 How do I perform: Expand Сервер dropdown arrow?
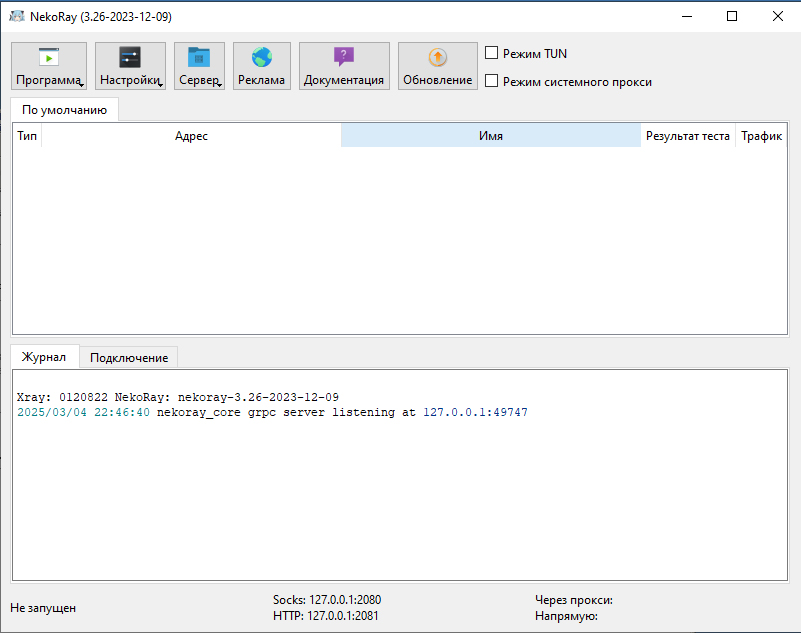tap(219, 85)
